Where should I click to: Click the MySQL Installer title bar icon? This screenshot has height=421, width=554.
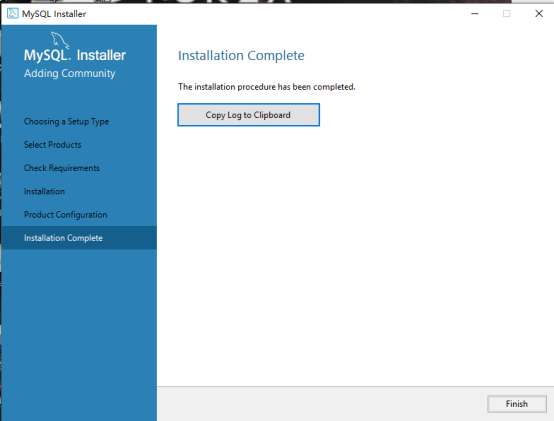(x=13, y=13)
